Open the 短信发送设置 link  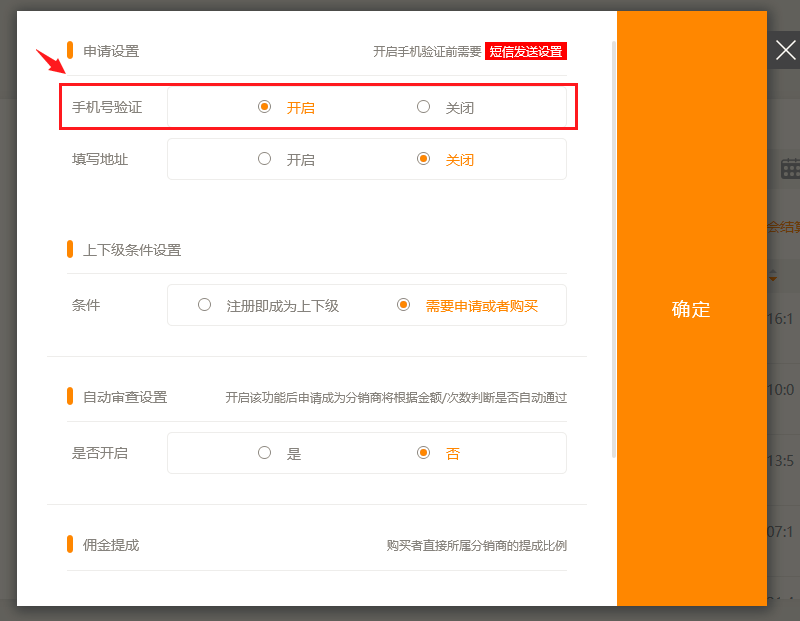526,51
